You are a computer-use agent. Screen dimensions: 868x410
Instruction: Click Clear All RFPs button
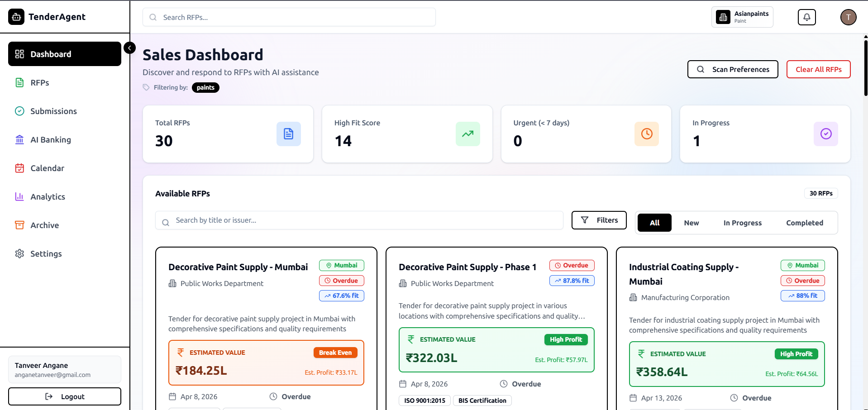coord(819,69)
